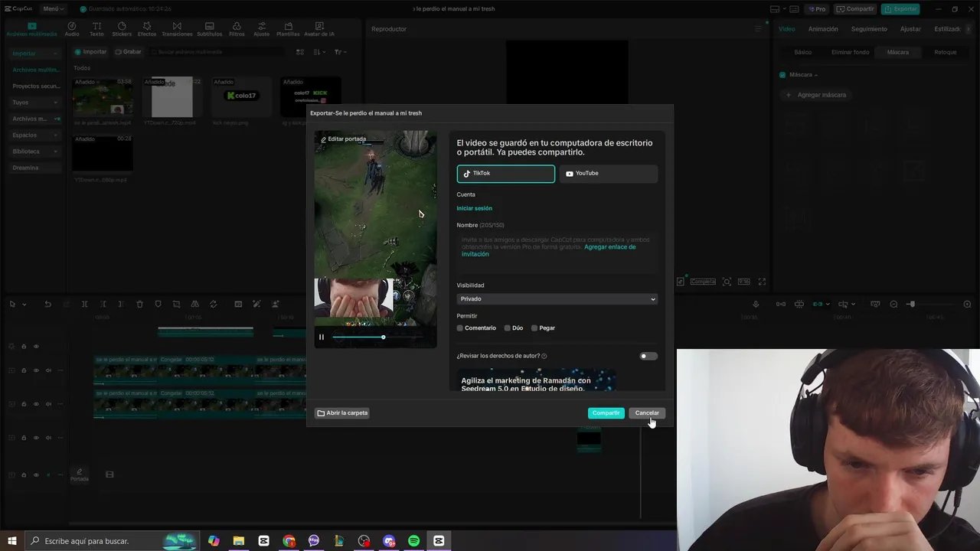The image size is (980, 551).
Task: Open the Audio panel
Action: pyautogui.click(x=72, y=29)
